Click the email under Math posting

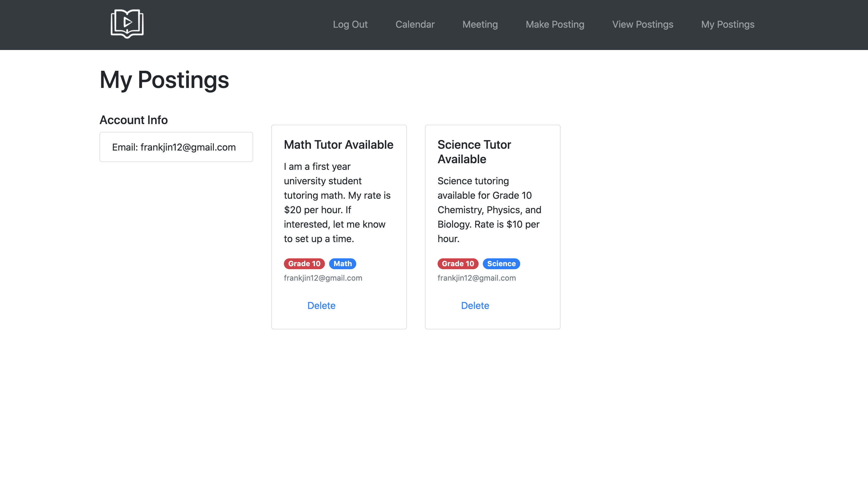[322, 278]
